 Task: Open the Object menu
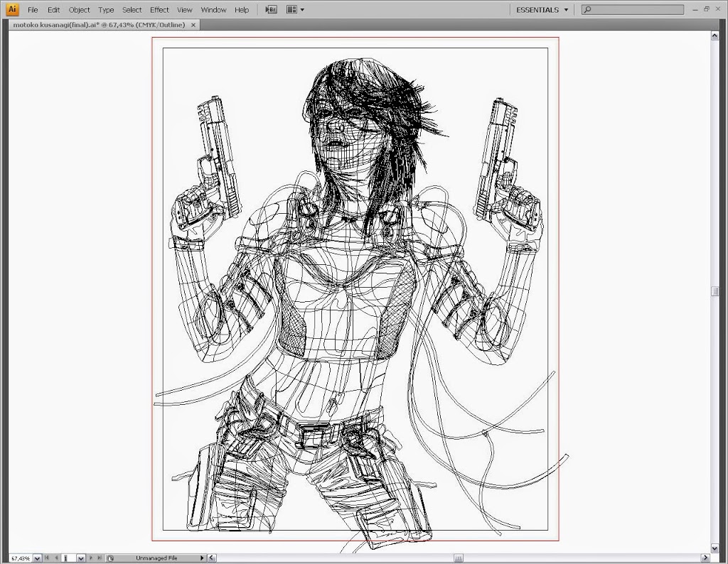79,9
